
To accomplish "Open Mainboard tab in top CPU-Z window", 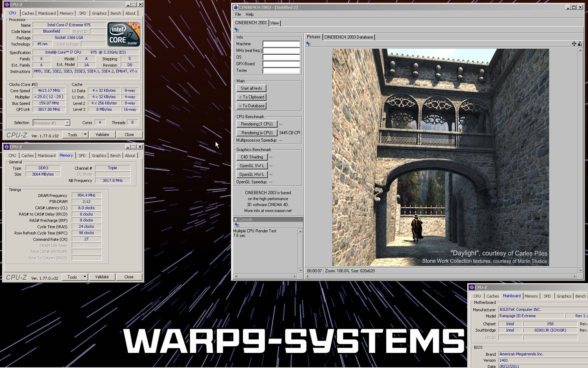I will (47, 13).
